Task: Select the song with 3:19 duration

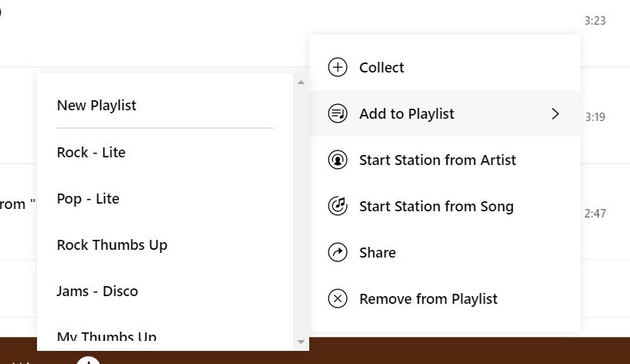Action: [x=595, y=117]
